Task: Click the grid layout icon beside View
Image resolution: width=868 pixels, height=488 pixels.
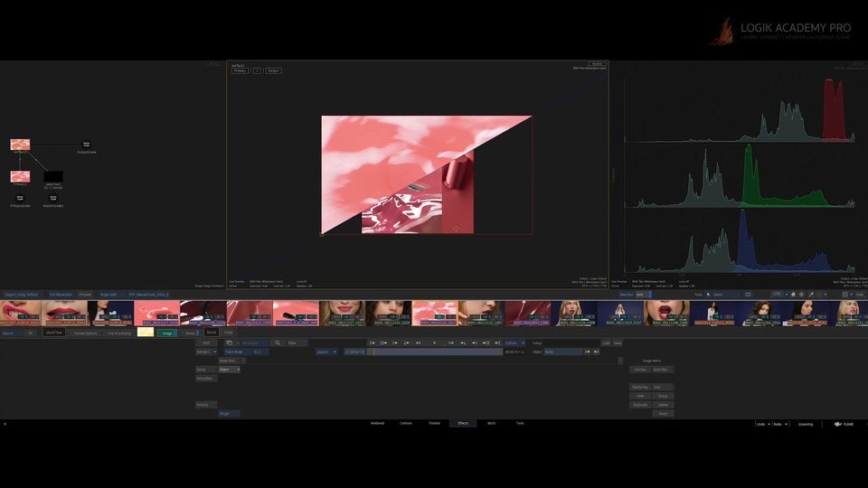Action: click(844, 295)
